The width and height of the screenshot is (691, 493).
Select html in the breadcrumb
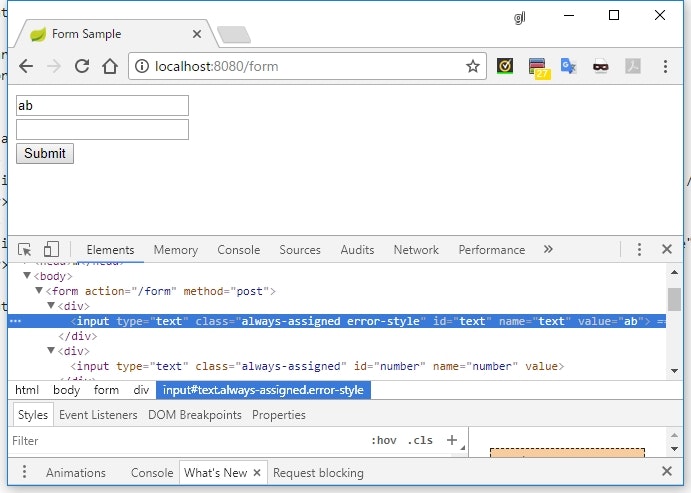tap(27, 390)
